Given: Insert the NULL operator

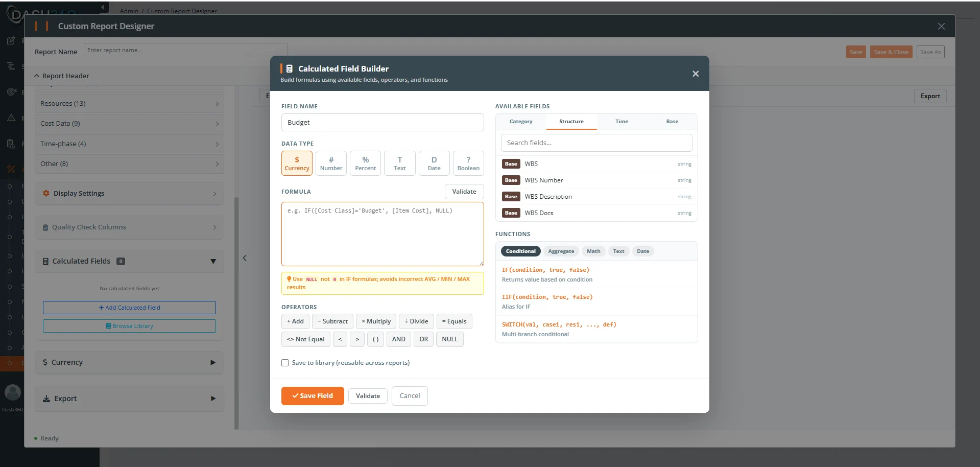Looking at the screenshot, I should (x=449, y=339).
